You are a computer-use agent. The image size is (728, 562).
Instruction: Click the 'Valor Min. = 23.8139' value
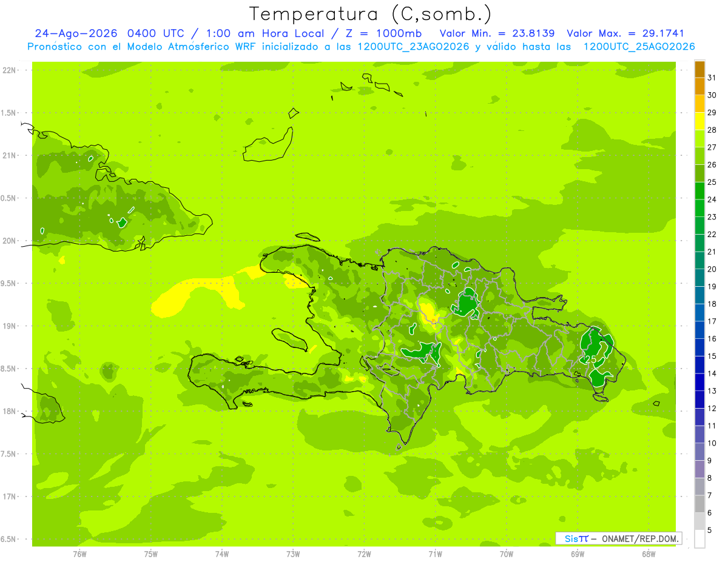[x=497, y=33]
